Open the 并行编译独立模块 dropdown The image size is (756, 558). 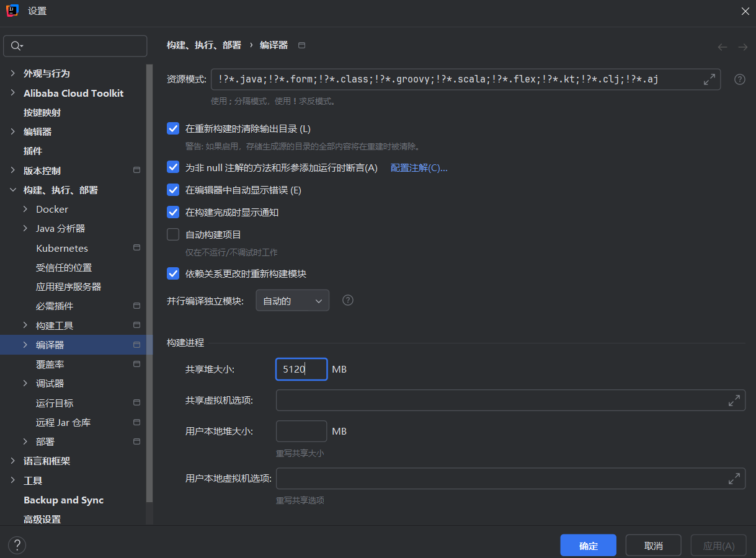click(292, 300)
